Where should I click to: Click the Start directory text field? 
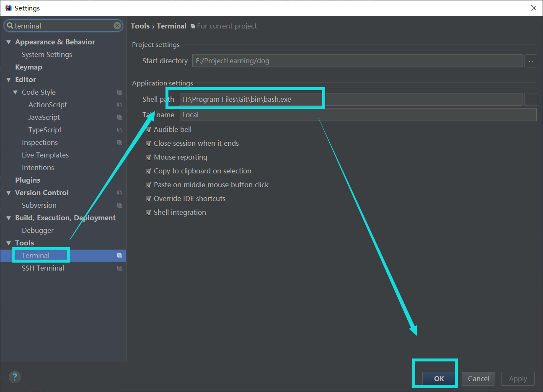[x=357, y=61]
